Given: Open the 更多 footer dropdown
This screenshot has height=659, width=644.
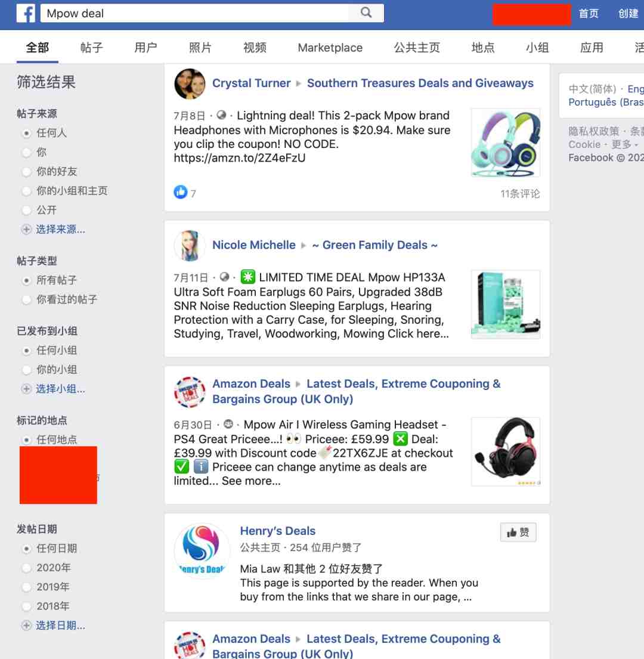Looking at the screenshot, I should (x=625, y=144).
